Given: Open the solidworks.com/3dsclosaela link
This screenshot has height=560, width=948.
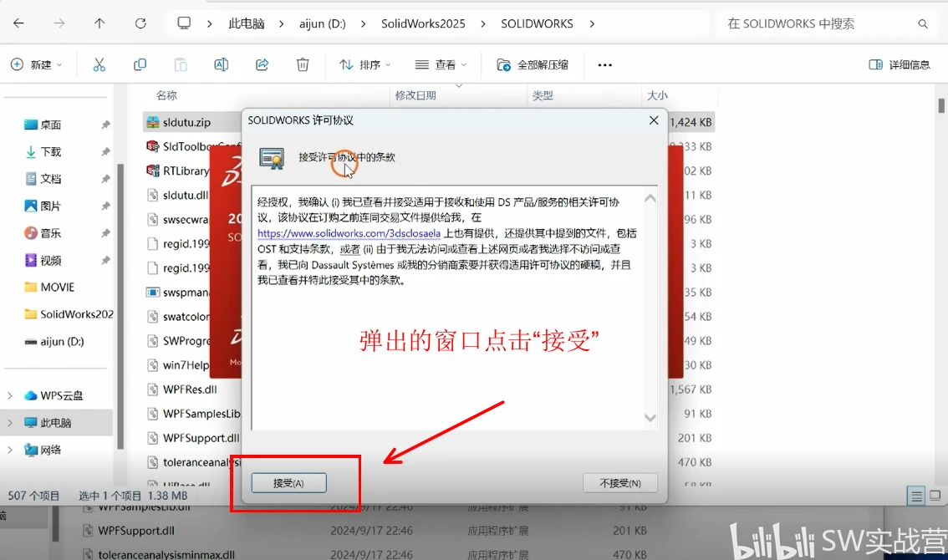Looking at the screenshot, I should pyautogui.click(x=349, y=233).
